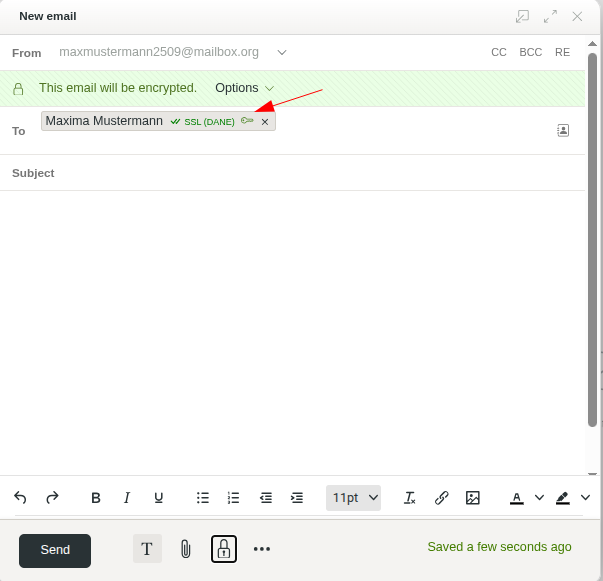Open the three-dots more options menu
The image size is (603, 581).
point(262,548)
